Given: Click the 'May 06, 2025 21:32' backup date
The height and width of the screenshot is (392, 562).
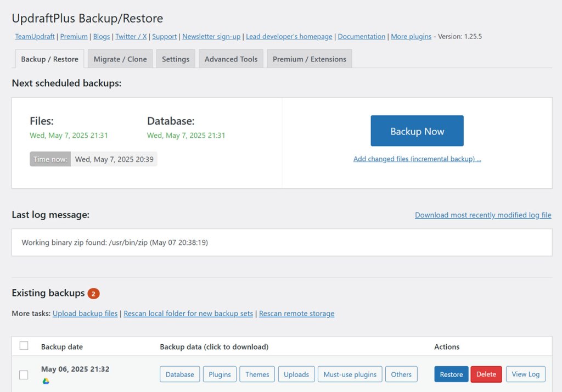Looking at the screenshot, I should coord(75,369).
